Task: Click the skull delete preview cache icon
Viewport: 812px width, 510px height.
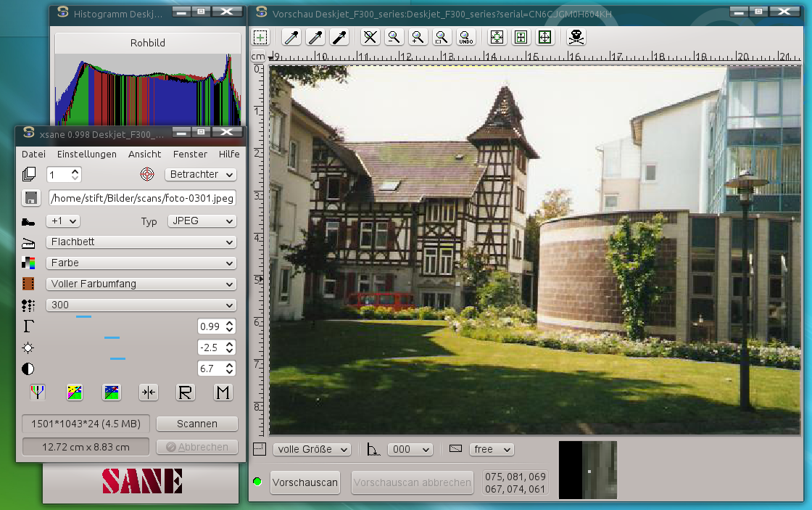Action: pyautogui.click(x=576, y=37)
